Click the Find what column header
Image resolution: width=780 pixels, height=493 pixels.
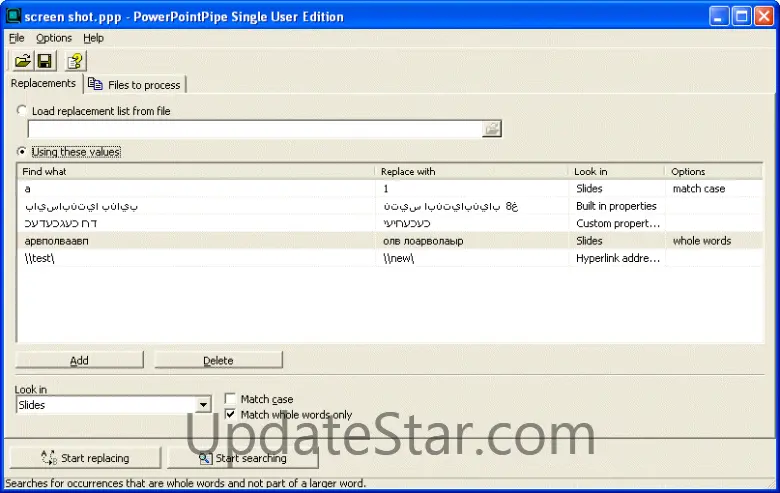click(196, 172)
